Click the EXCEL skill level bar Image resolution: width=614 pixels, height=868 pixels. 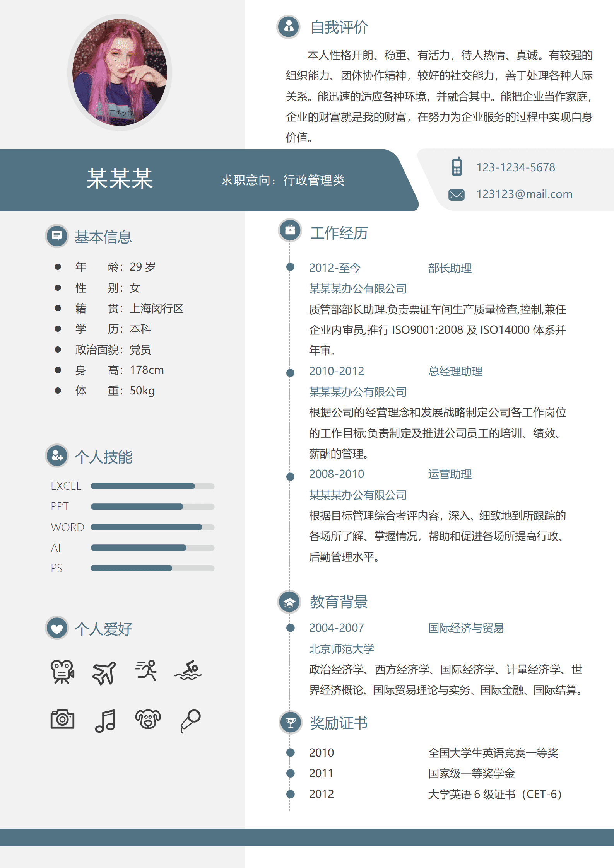pos(152,486)
